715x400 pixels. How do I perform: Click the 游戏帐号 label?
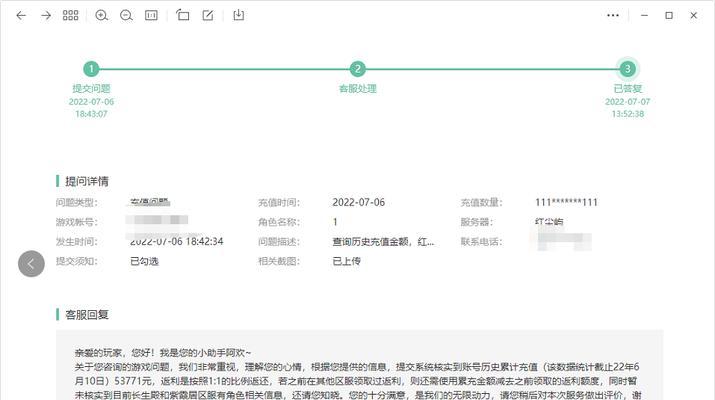click(x=77, y=222)
